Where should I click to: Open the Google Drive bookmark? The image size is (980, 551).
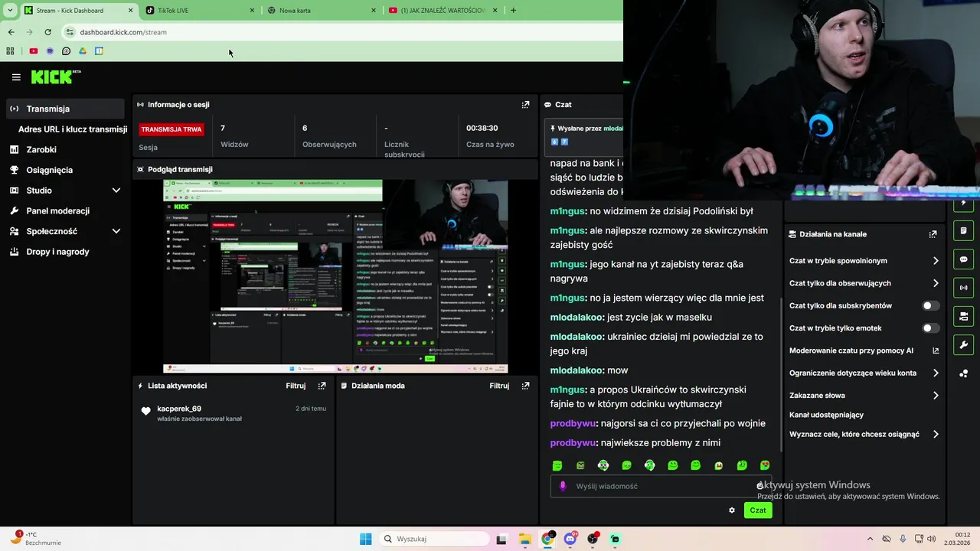(83, 51)
